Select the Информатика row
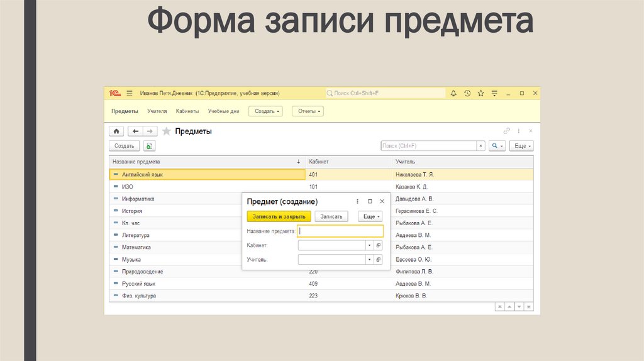 pyautogui.click(x=176, y=199)
